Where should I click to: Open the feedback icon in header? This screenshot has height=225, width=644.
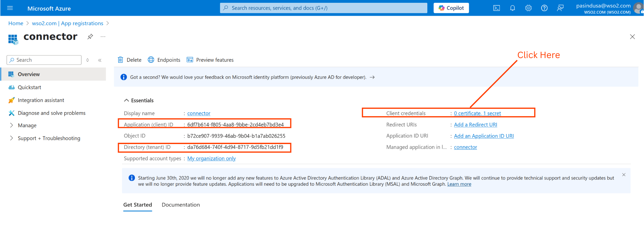point(560,8)
